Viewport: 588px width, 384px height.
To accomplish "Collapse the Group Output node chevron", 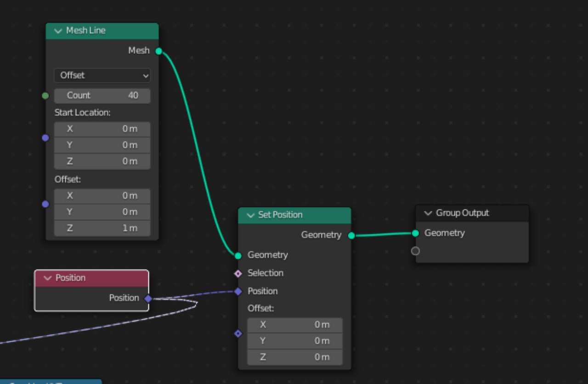I will point(428,213).
